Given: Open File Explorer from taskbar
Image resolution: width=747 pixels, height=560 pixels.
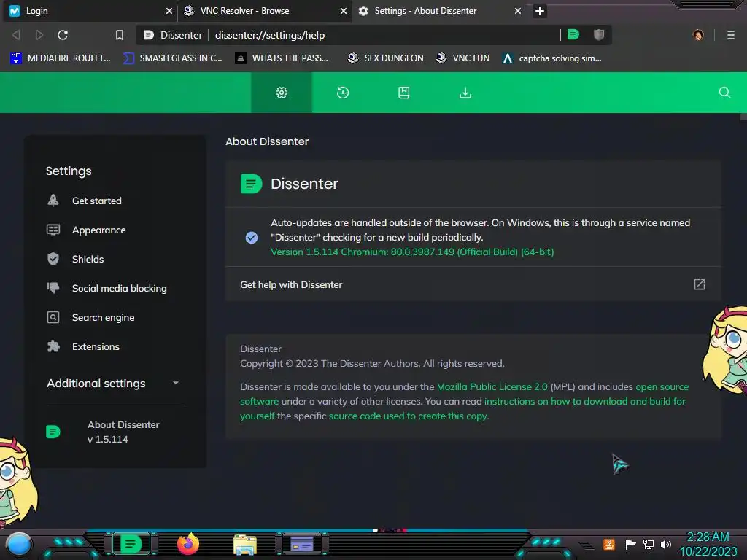Looking at the screenshot, I should pos(245,545).
